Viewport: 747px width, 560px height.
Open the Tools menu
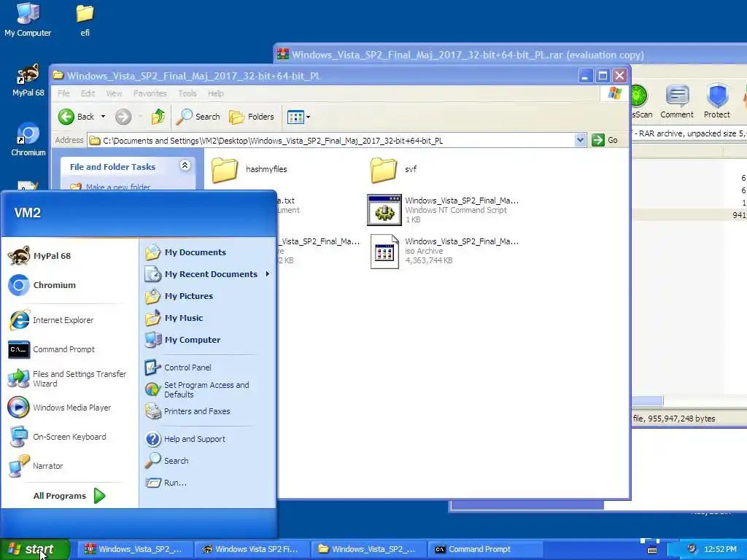coord(187,93)
